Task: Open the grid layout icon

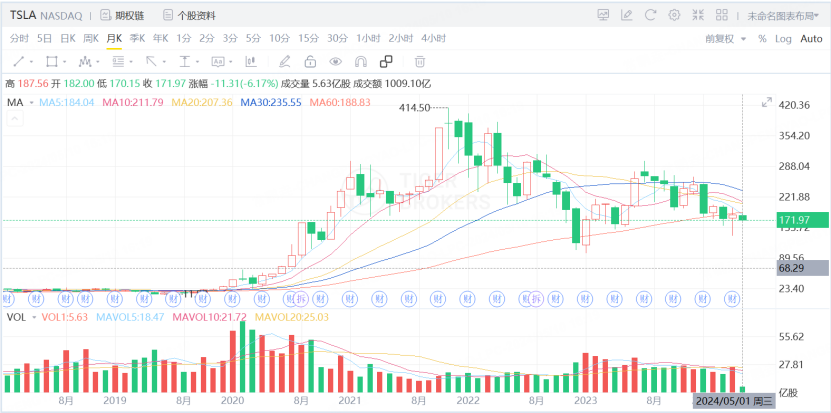Action: pos(722,15)
